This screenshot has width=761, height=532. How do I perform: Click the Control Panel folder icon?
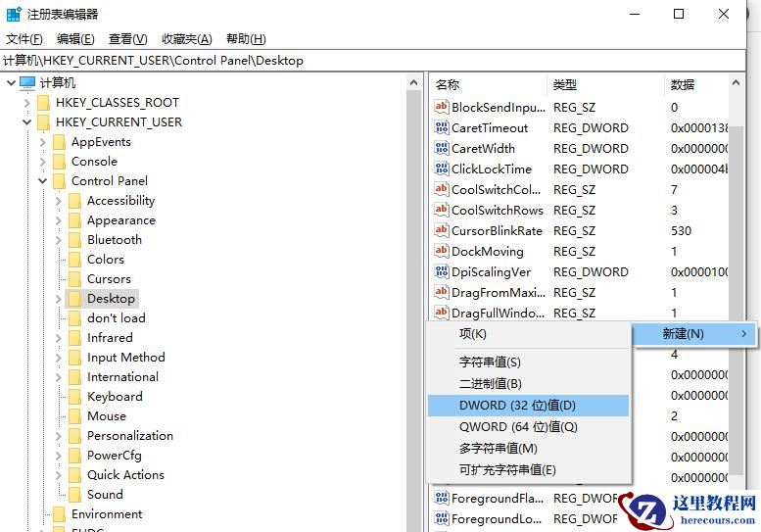tap(59, 181)
